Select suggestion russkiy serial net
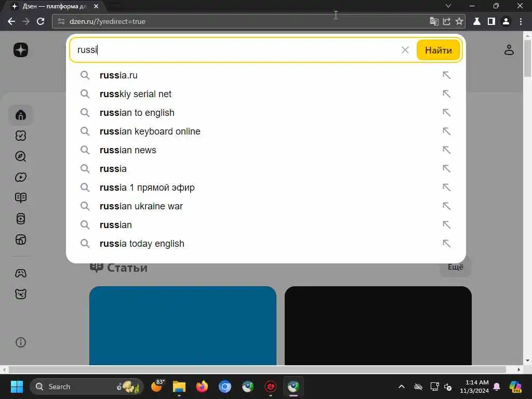 [265, 94]
